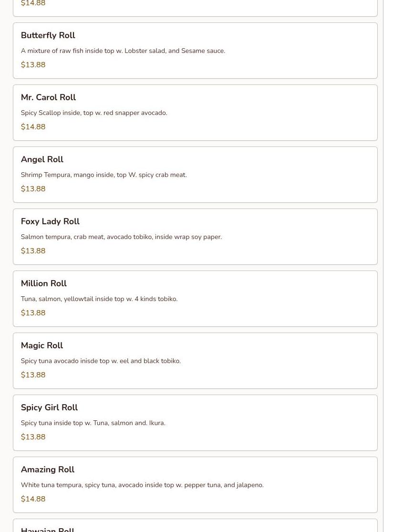Image resolution: width=393 pixels, height=532 pixels.
Task: Click the $13.88 price of Million Roll
Action: tap(33, 313)
